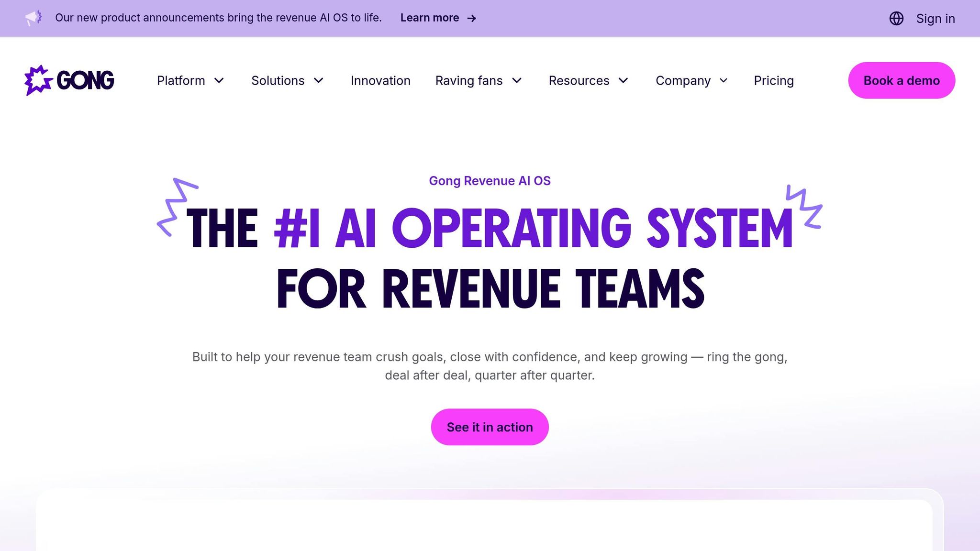Open the Platform menu label
This screenshot has width=980, height=551.
181,80
